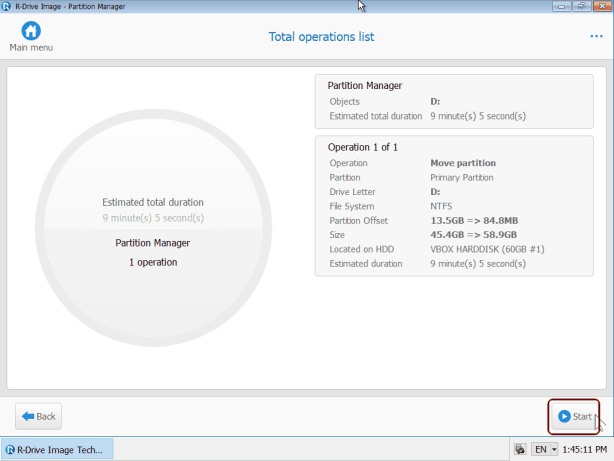Click the Drive Letter D: value
Viewport: 614px width, 461px height.
(x=435, y=192)
